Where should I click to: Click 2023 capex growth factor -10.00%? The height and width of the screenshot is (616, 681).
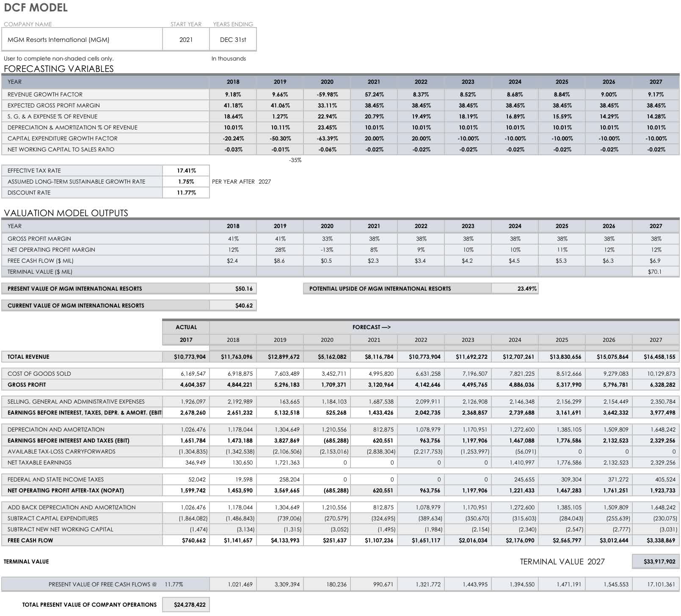468,138
